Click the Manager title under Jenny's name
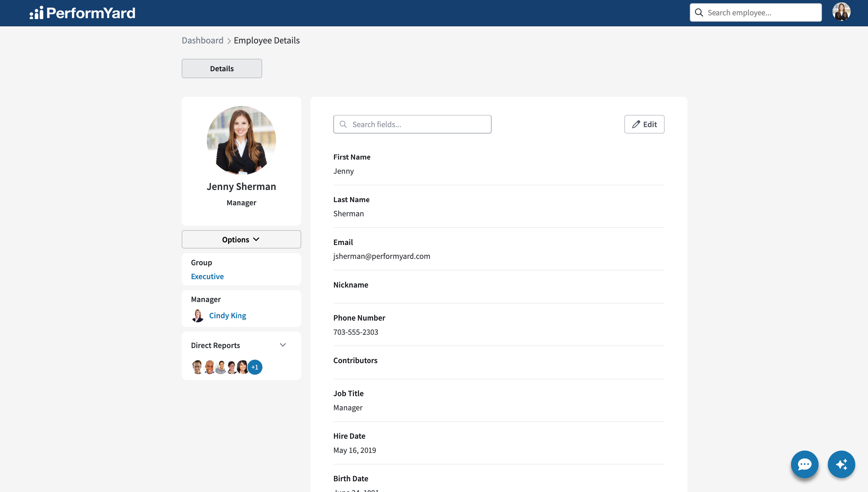The image size is (868, 492). click(241, 203)
